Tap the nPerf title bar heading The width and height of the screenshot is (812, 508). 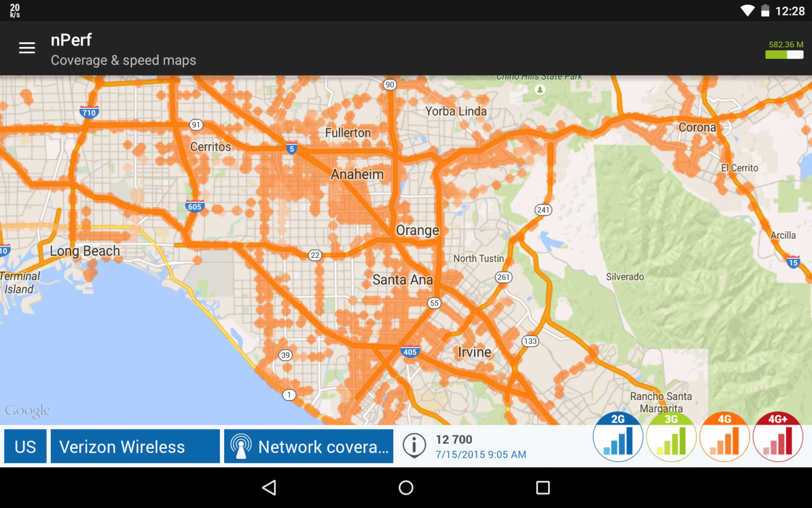pyautogui.click(x=71, y=40)
